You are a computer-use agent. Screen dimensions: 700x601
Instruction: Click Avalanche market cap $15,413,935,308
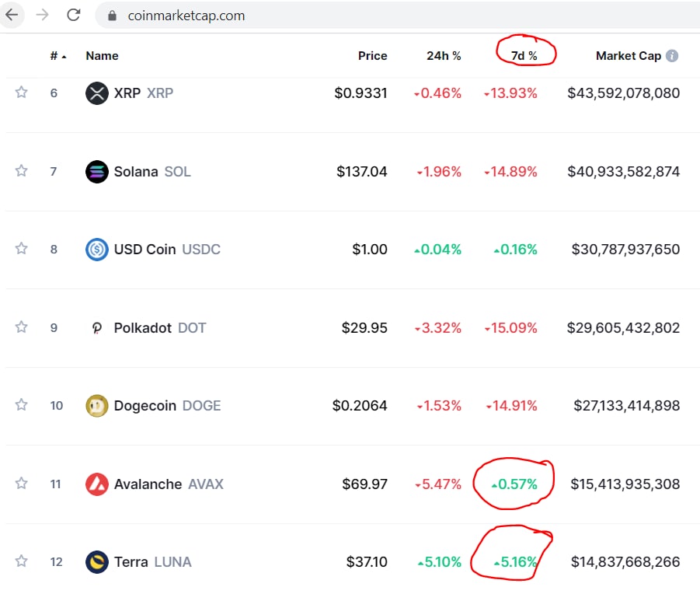625,484
